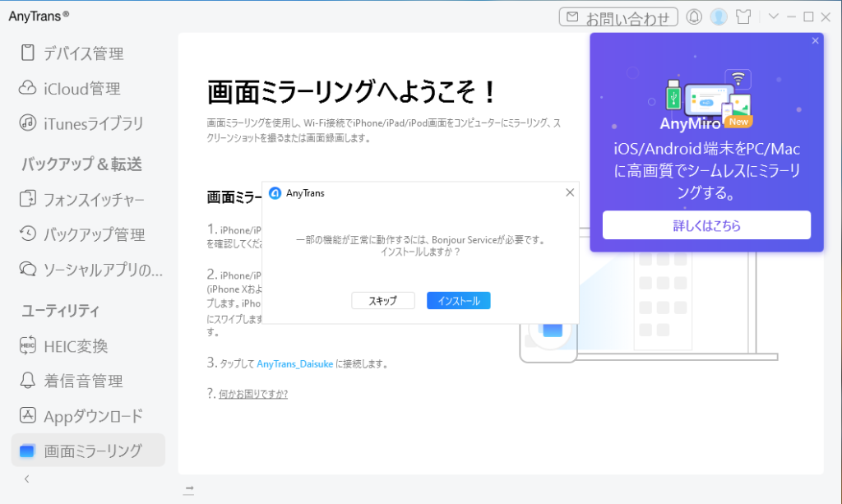The image size is (842, 504).
Task: Maximize the AnyTrans window
Action: click(808, 16)
